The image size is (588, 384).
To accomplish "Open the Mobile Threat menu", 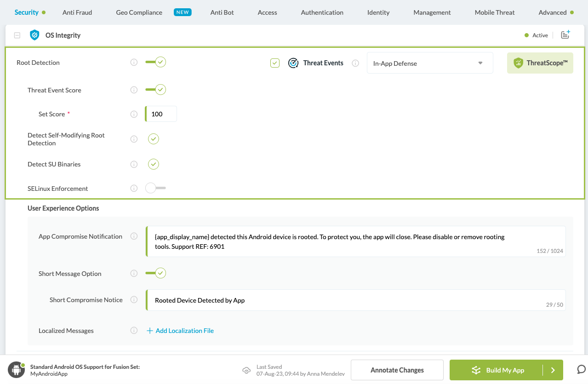I will 494,12.
